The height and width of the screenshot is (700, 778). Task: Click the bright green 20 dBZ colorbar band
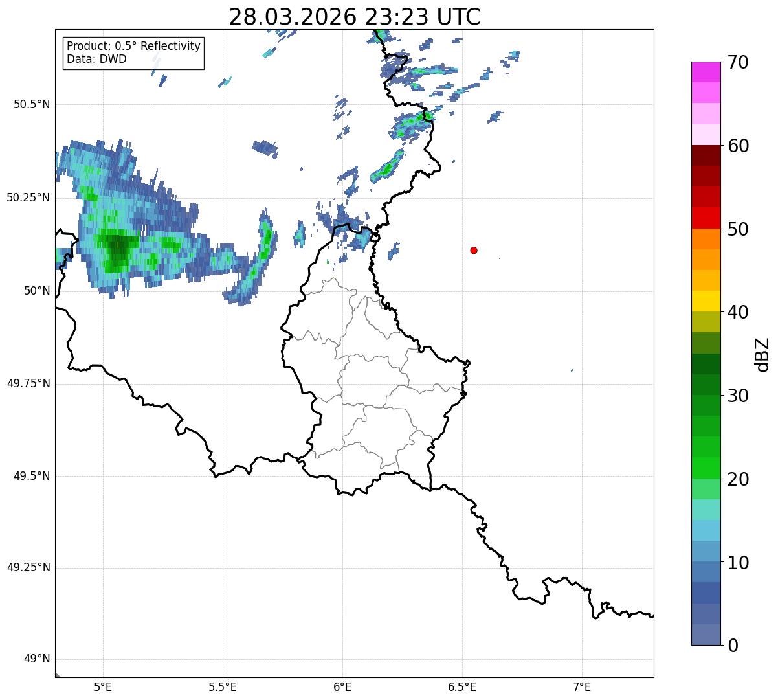[x=706, y=468]
